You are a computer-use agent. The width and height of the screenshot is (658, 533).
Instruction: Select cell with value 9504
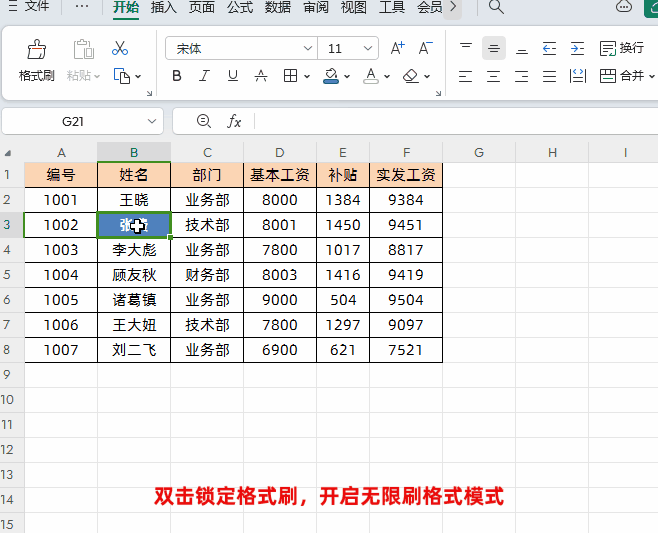point(406,300)
